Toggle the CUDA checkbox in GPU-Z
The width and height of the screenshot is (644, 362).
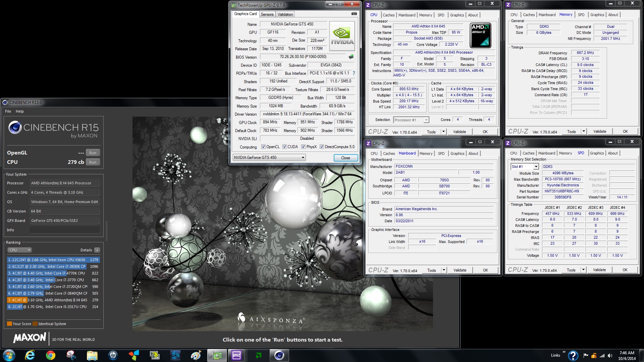(284, 147)
